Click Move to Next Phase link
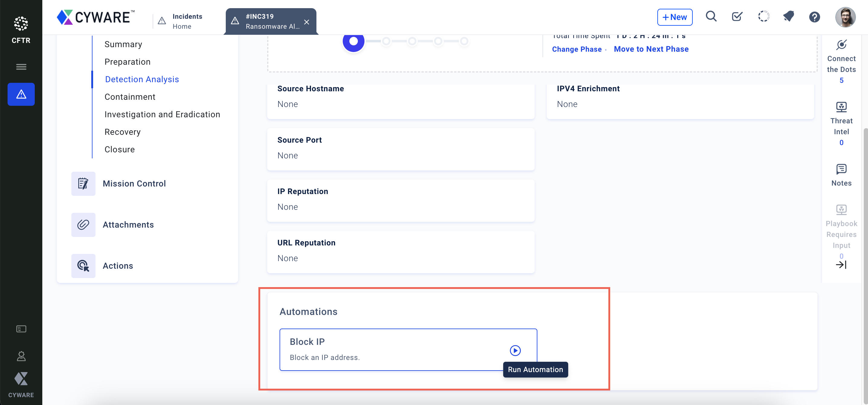Viewport: 868px width, 405px height. 651,49
